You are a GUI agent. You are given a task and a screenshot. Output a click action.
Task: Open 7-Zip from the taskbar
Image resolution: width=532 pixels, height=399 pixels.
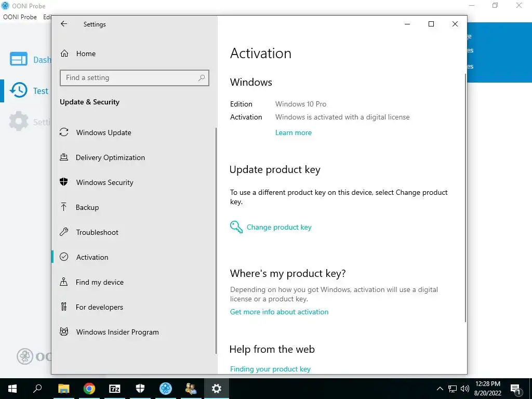coord(115,389)
